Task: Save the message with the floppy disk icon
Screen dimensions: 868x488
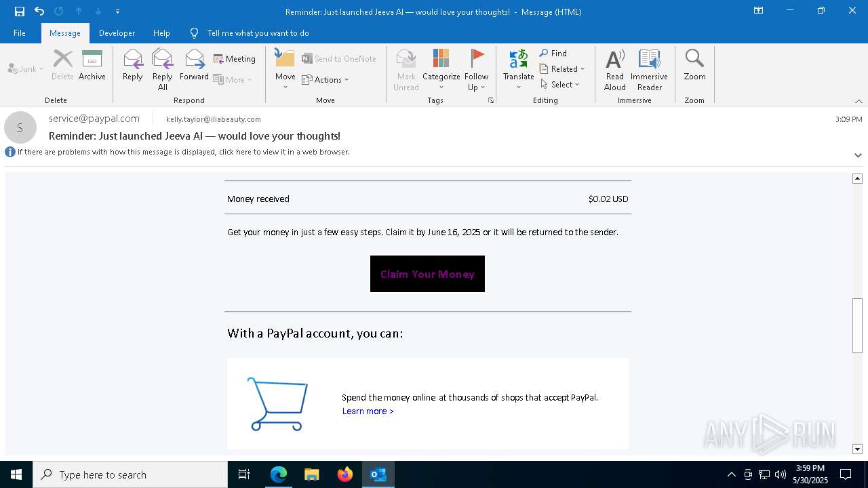Action: [x=20, y=12]
